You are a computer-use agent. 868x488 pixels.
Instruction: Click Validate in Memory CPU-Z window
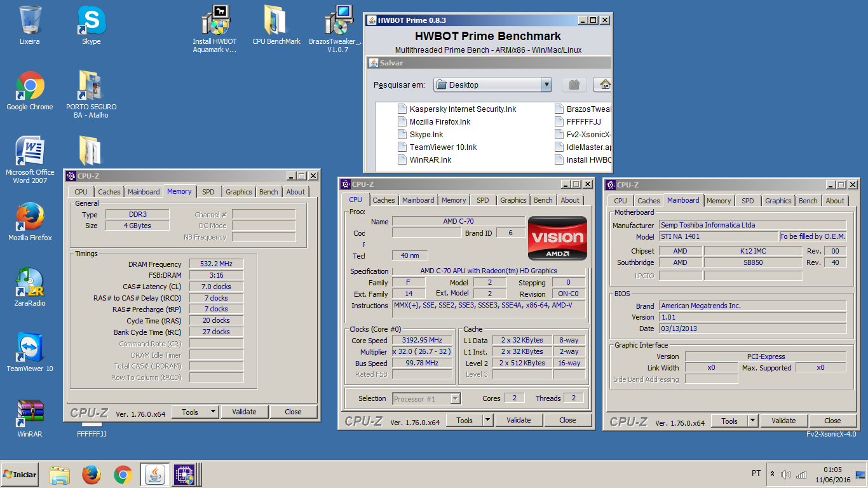(244, 412)
